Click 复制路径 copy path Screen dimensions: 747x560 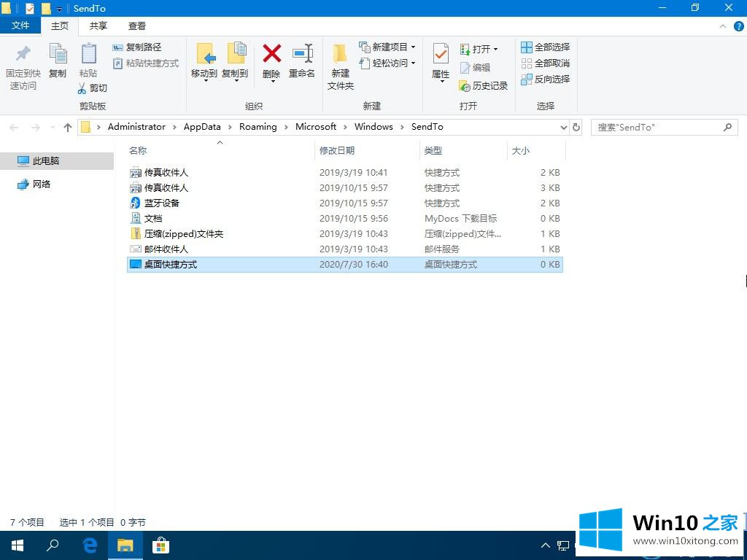137,47
